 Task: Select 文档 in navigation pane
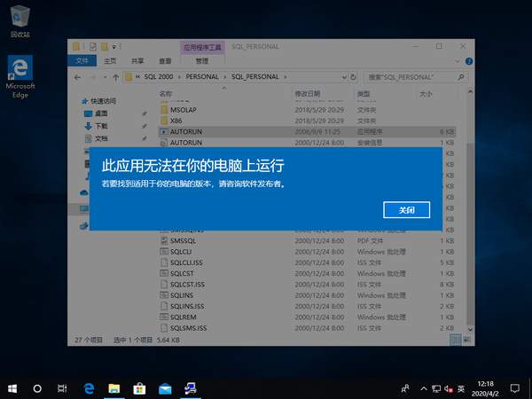click(x=96, y=138)
